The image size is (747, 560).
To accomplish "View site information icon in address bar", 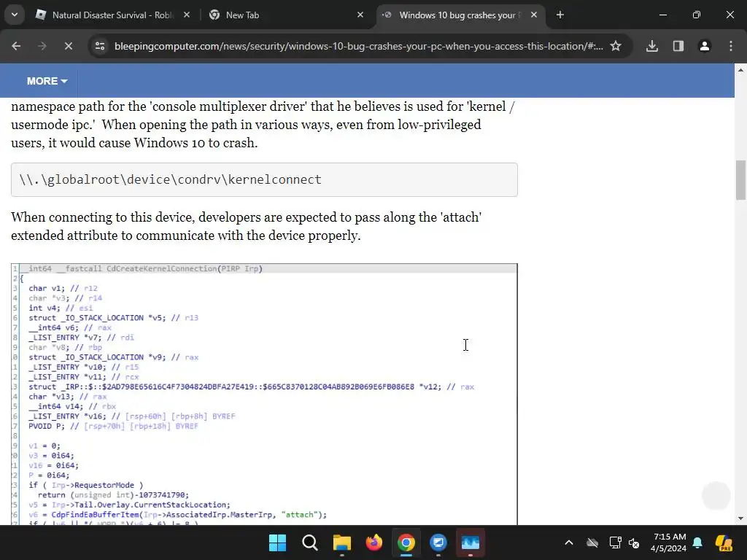I will pos(100,46).
